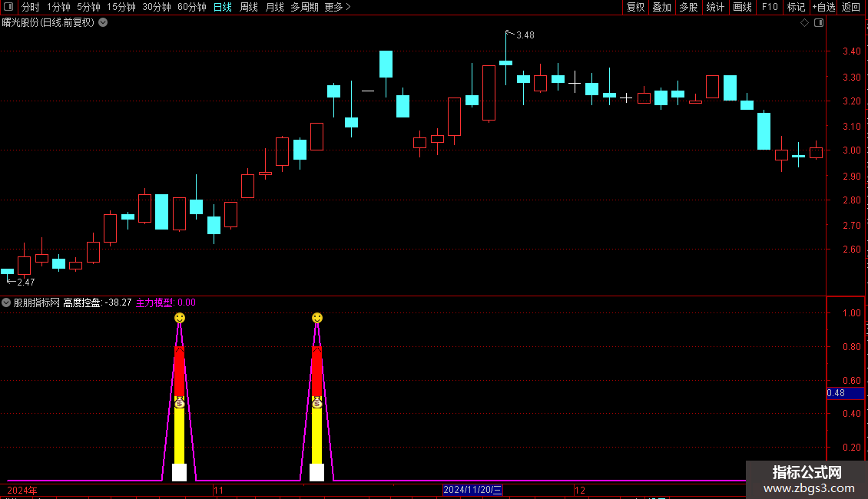Open F10 company info
868x499 pixels.
coord(770,7)
